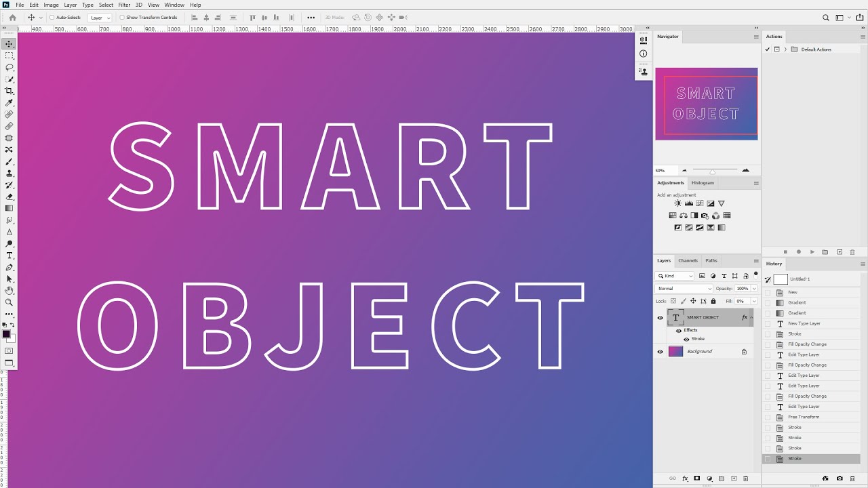Switch to the Paths tab
Image resolution: width=868 pixels, height=488 pixels.
pyautogui.click(x=711, y=260)
